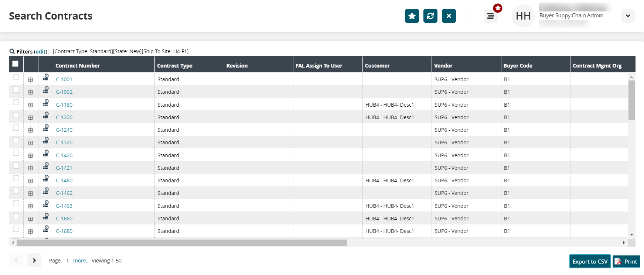
Task: Click the scroll-down arrow of table
Action: click(x=631, y=234)
